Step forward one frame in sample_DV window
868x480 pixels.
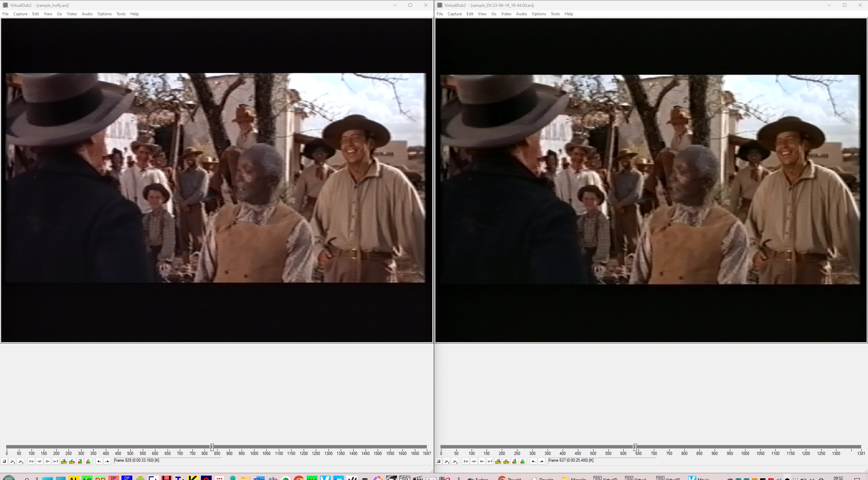(x=482, y=461)
